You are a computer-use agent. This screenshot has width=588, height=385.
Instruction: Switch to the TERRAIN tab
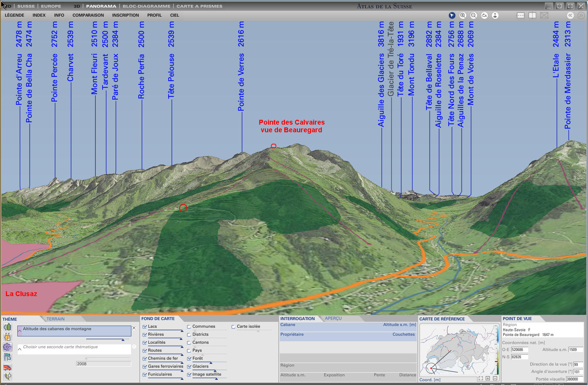[56, 319]
